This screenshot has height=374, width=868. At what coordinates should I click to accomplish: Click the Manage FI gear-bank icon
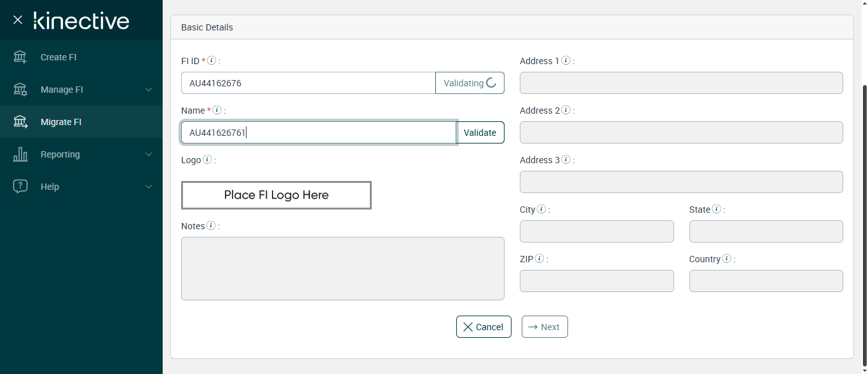20,90
